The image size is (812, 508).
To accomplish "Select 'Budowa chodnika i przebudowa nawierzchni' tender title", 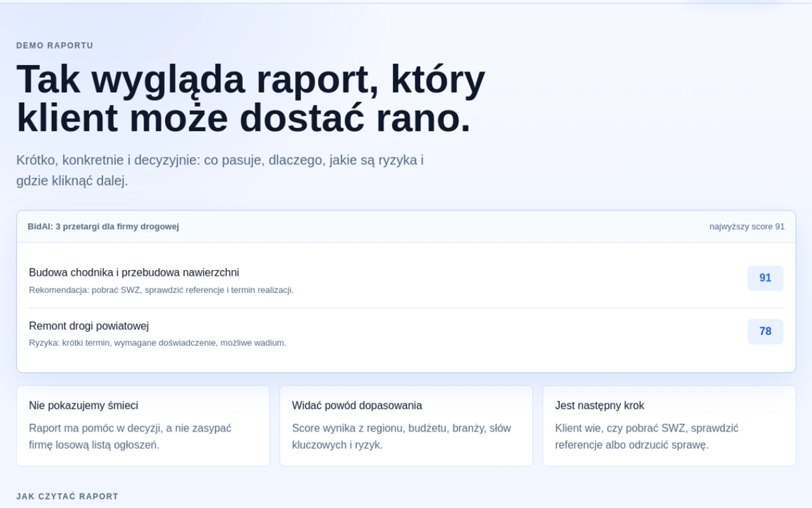I will [x=134, y=272].
